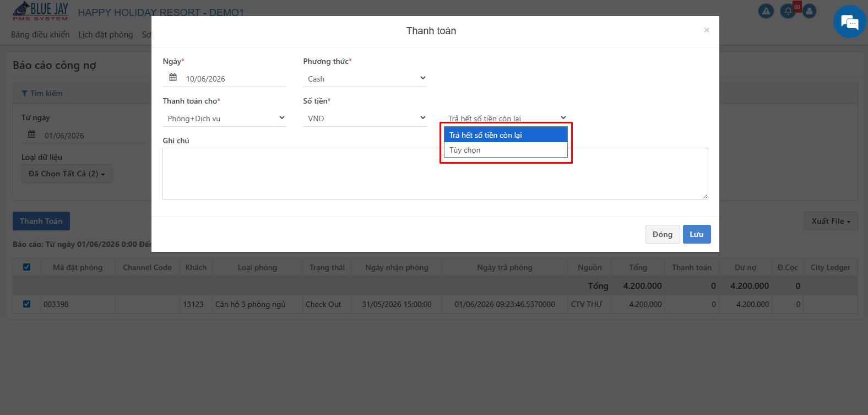Open the Phương thức dropdown showing Cash
The width and height of the screenshot is (868, 415).
tap(365, 79)
